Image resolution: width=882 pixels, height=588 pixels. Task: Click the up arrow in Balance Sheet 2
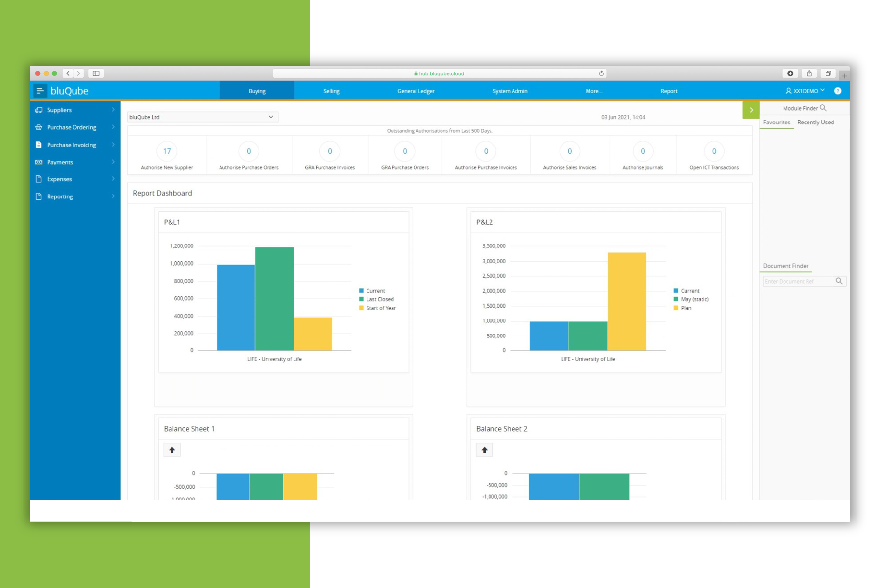484,450
